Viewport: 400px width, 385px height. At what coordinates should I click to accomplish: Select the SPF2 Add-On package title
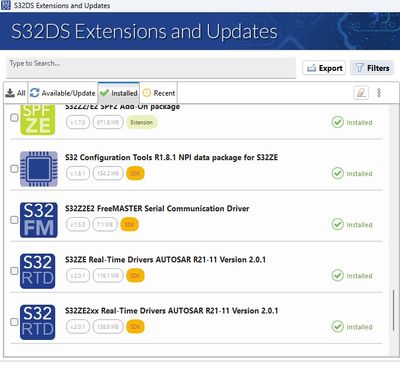(122, 107)
